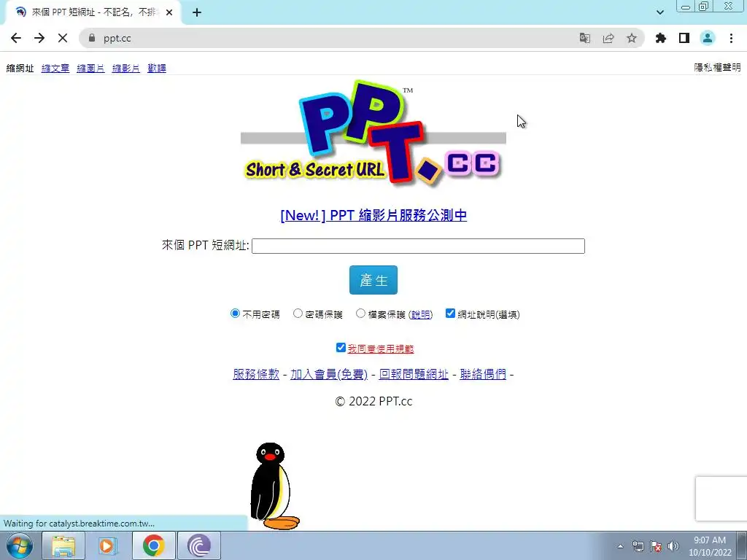Open the 我同意使用規範 red link
This screenshot has height=560, width=747.
[x=381, y=349]
